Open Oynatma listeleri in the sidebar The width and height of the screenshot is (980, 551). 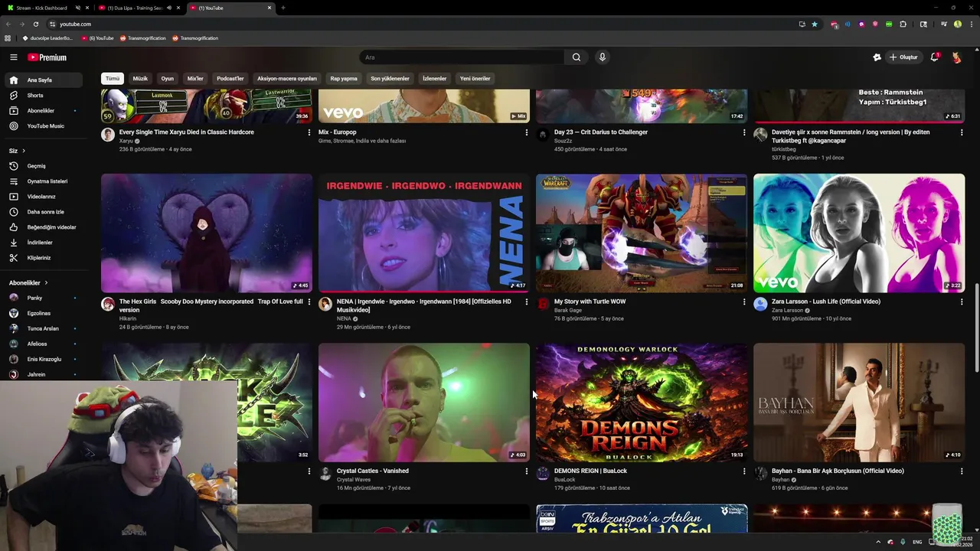click(x=43, y=181)
